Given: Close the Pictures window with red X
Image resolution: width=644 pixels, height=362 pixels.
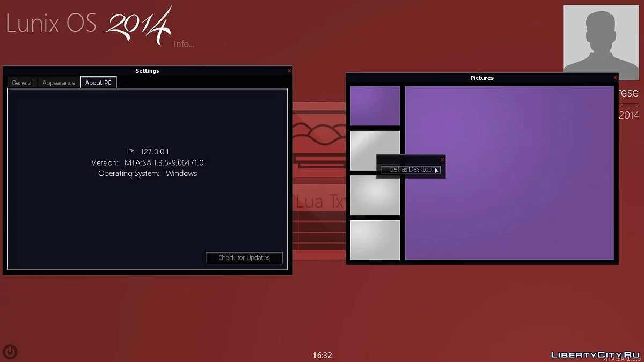Looking at the screenshot, I should click(x=615, y=78).
